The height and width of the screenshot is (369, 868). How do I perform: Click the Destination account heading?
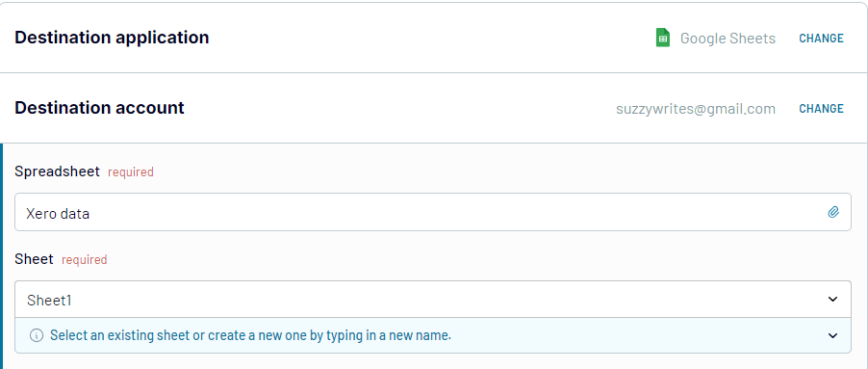(100, 108)
